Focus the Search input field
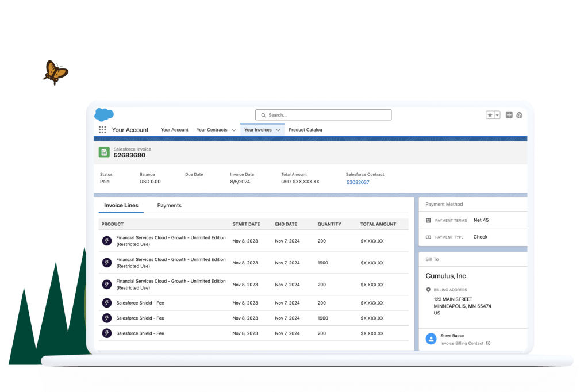Screen dimensions: 588x392 point(323,115)
